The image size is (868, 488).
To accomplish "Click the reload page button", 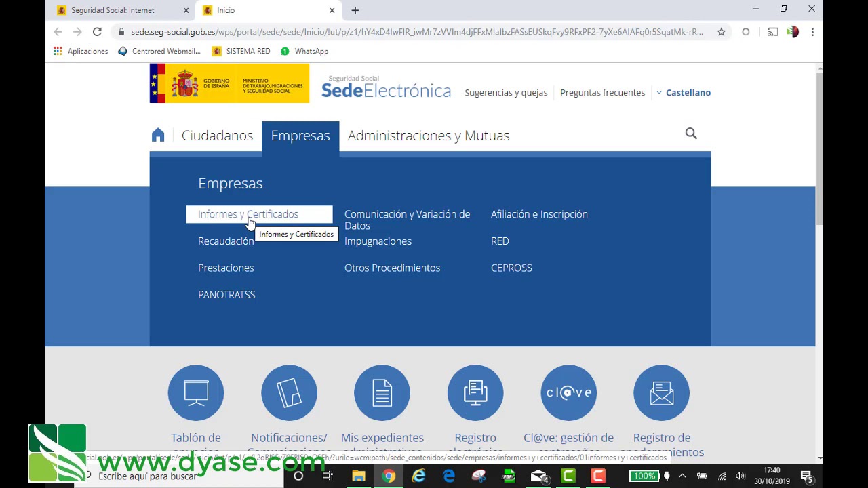I will point(97,31).
